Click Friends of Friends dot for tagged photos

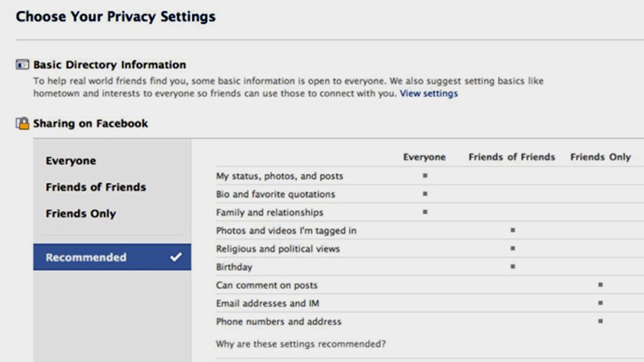click(x=513, y=230)
